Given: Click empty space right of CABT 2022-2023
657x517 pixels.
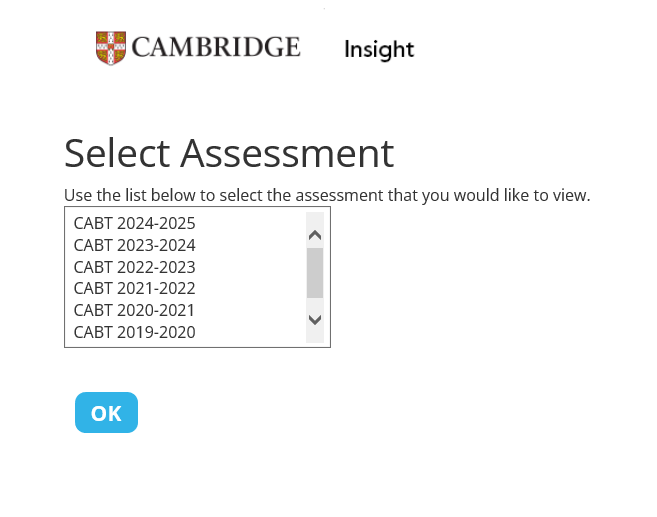Looking at the screenshot, I should pos(251,267).
